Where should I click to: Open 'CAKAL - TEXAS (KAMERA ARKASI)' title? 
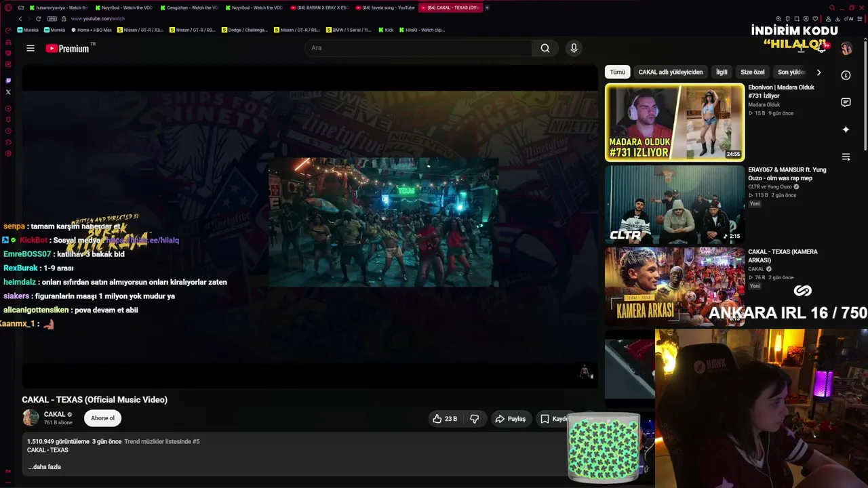(x=783, y=256)
